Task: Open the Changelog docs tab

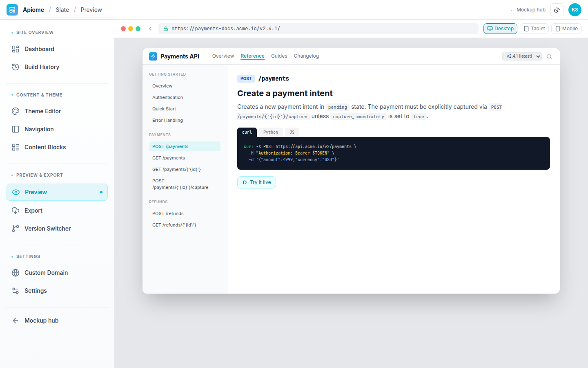Action: (x=306, y=56)
